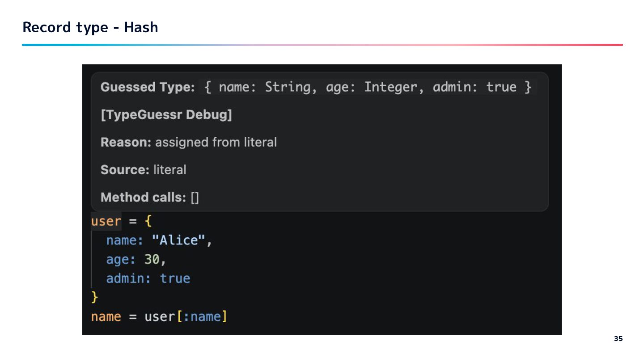Click the "name" variable on the last line

click(106, 317)
